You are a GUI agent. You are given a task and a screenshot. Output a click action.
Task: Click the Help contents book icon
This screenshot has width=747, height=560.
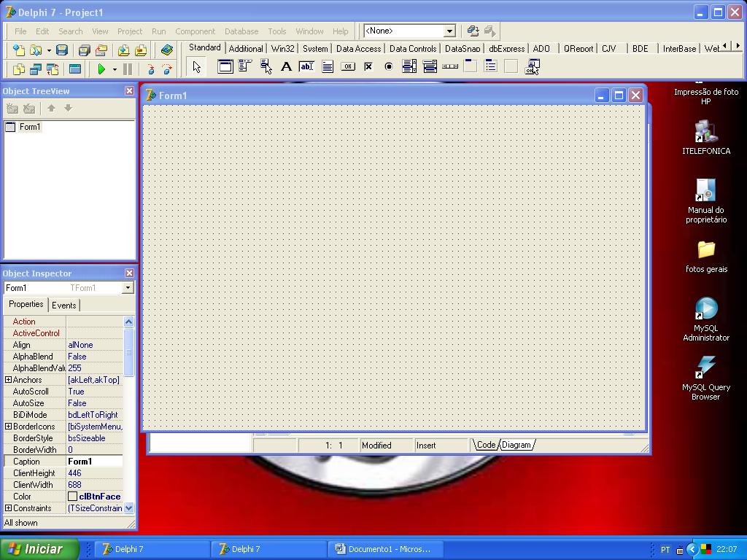167,50
